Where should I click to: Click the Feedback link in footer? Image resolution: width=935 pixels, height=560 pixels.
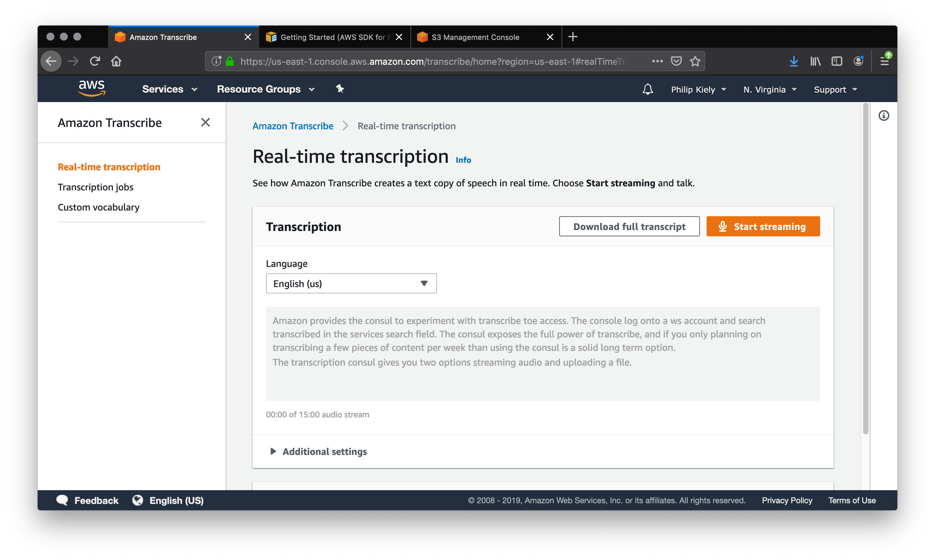pos(96,500)
